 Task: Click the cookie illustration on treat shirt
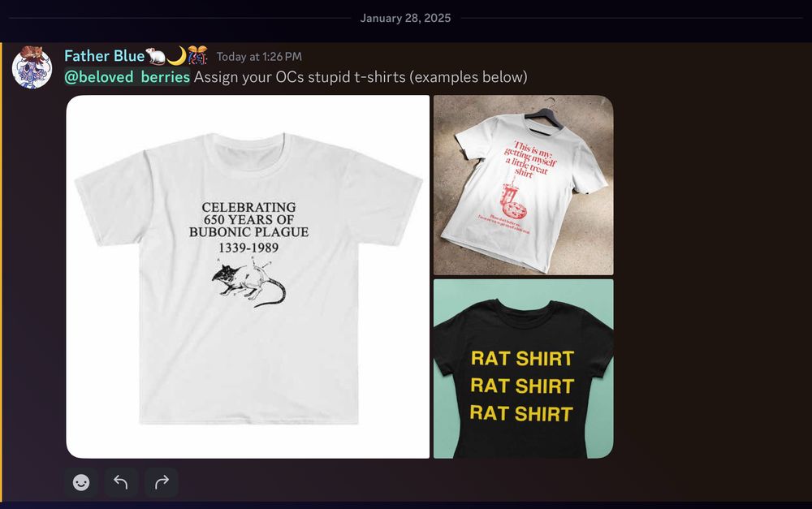pyautogui.click(x=516, y=209)
